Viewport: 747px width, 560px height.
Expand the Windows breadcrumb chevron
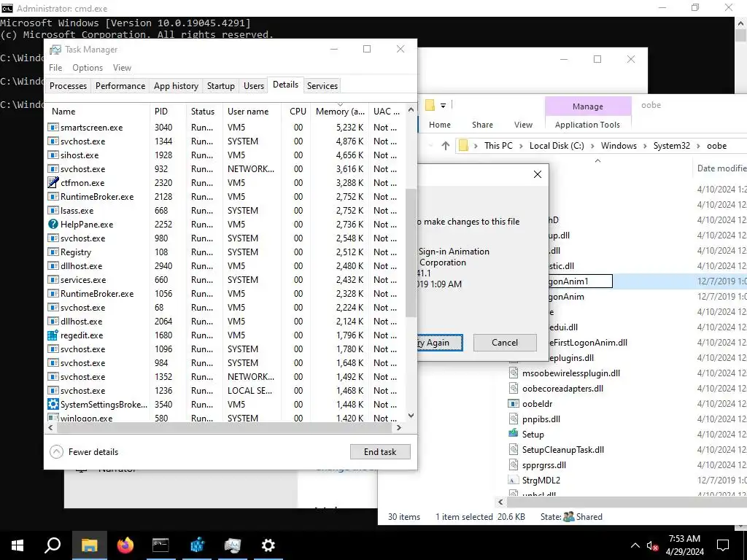click(x=645, y=146)
